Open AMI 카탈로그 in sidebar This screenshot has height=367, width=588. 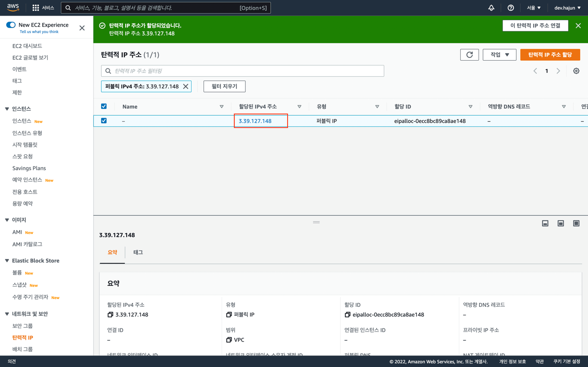27,244
